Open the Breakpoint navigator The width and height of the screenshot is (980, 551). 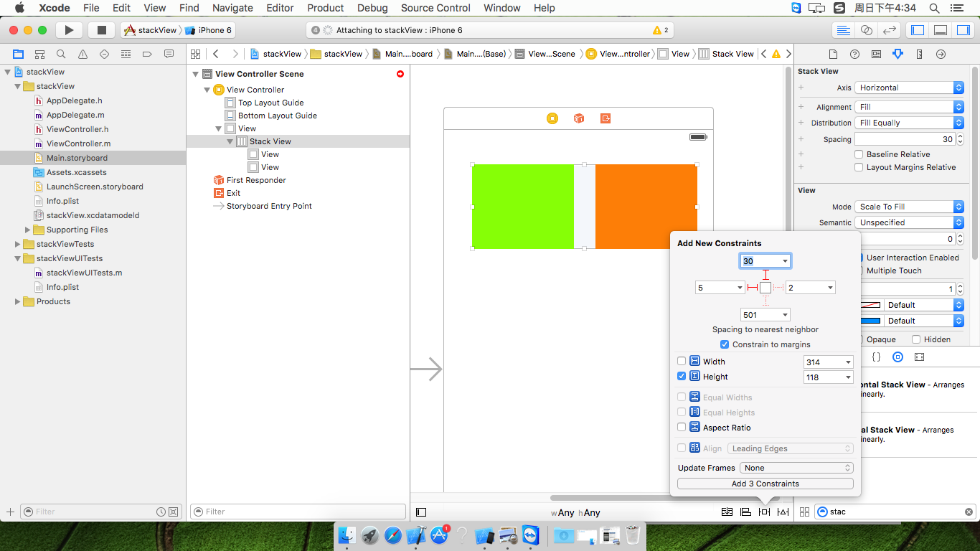click(148, 54)
